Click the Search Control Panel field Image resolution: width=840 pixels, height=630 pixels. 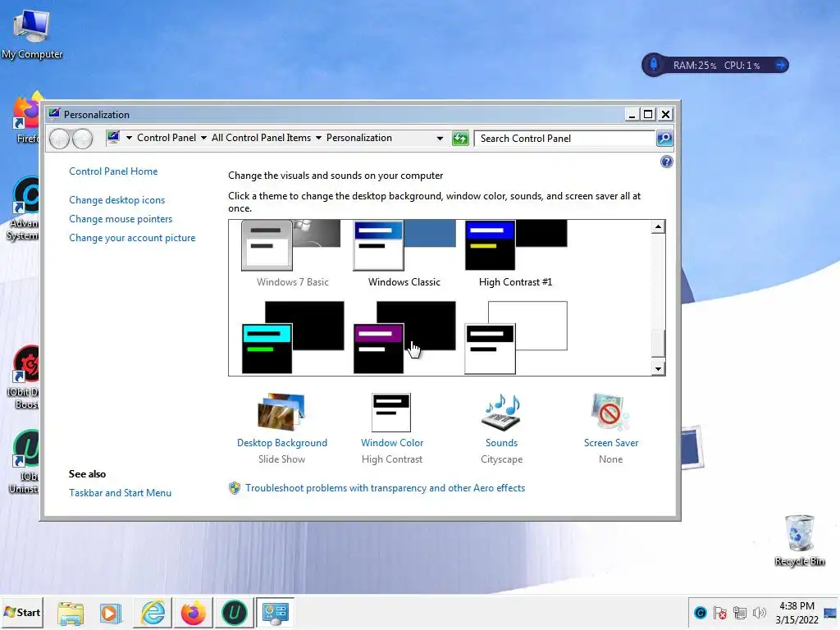(564, 138)
